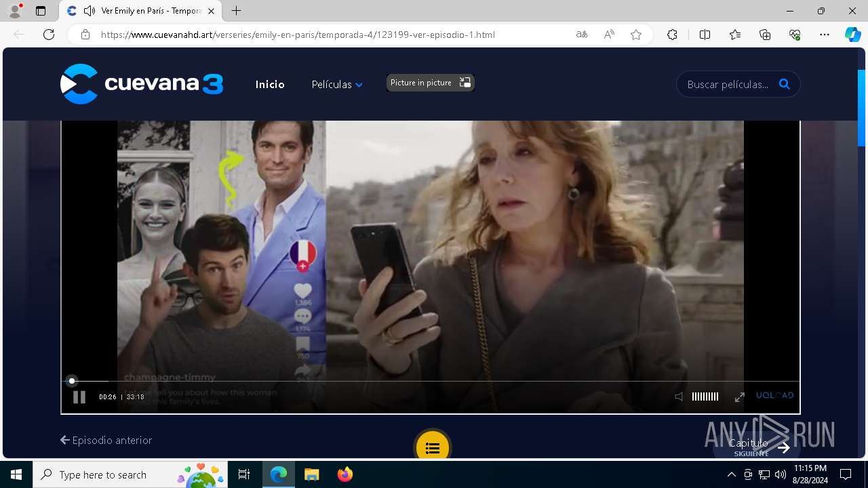Adjust the video volume bar
The image size is (868, 488).
[x=705, y=397]
